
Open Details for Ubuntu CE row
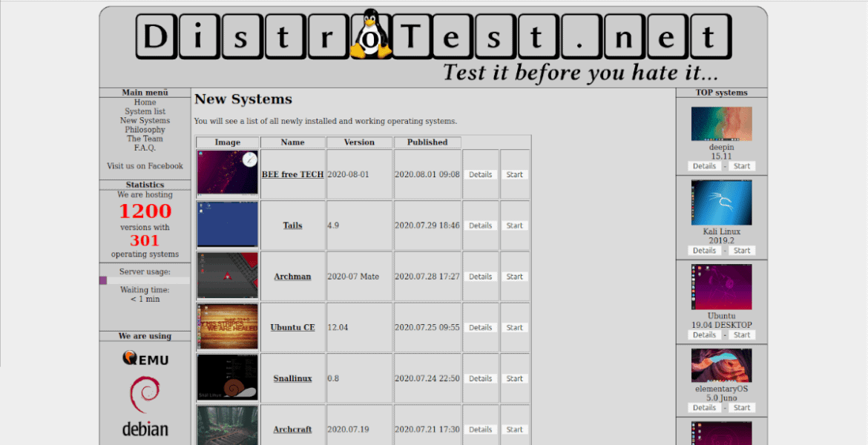(x=481, y=327)
